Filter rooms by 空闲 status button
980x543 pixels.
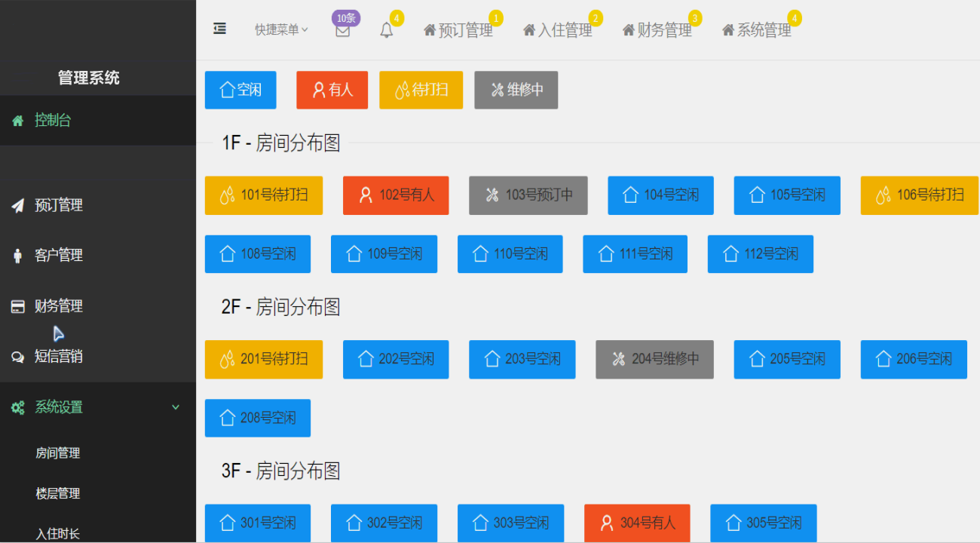pyautogui.click(x=240, y=90)
